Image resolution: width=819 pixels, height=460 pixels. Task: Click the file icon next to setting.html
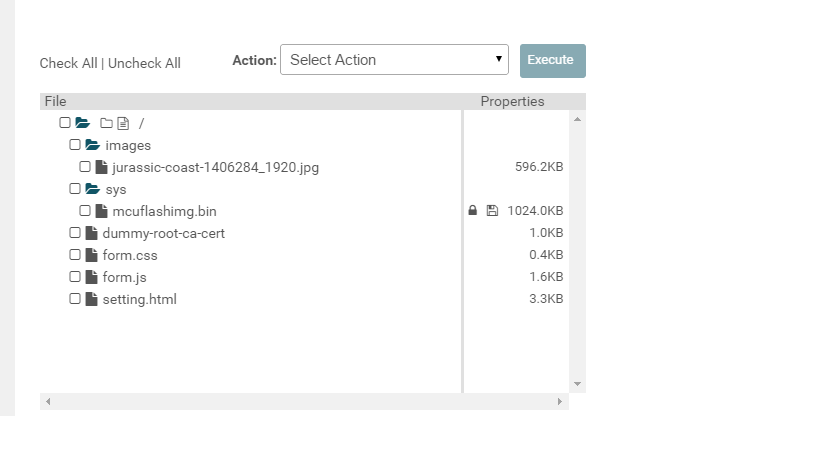coord(92,299)
